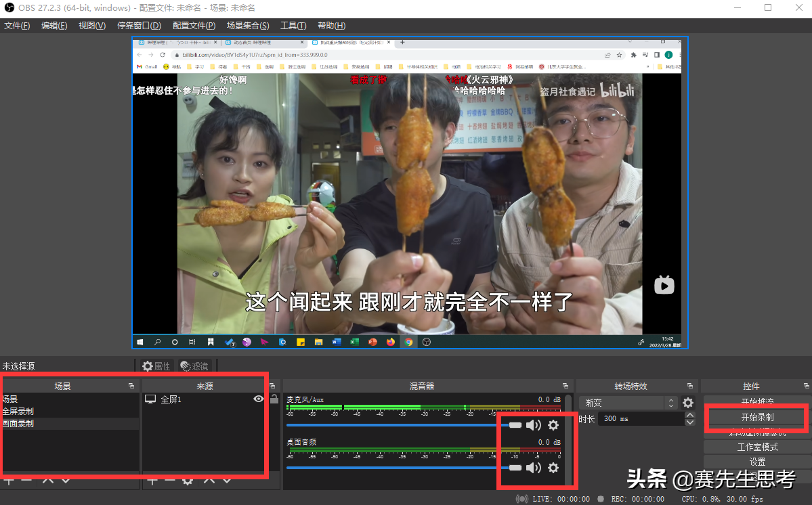812x505 pixels.
Task: Click the REC: 00:00:00 status text
Action: [637, 499]
